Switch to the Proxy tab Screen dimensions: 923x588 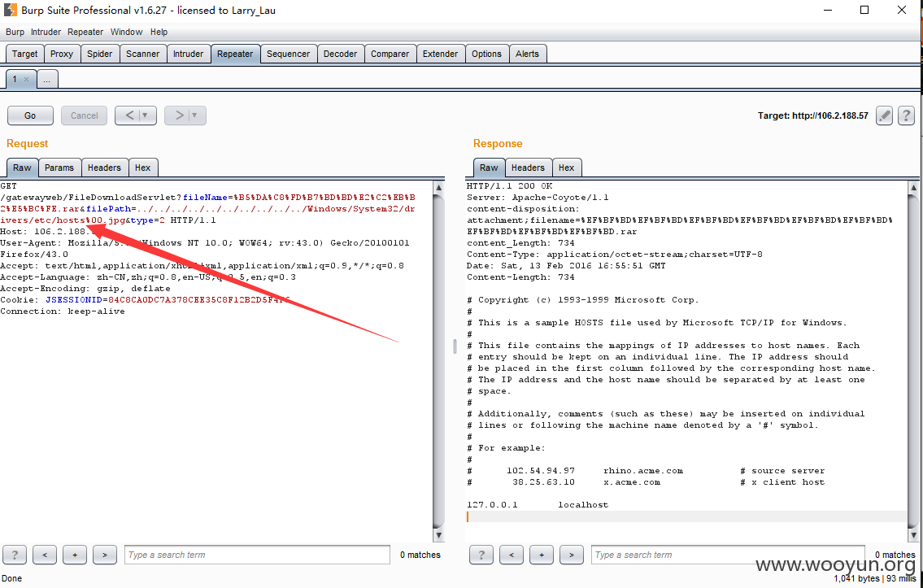point(62,54)
